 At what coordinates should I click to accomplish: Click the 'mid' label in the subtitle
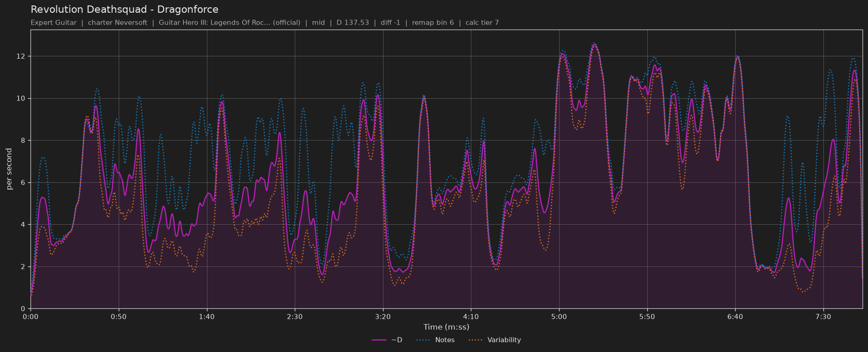click(318, 23)
